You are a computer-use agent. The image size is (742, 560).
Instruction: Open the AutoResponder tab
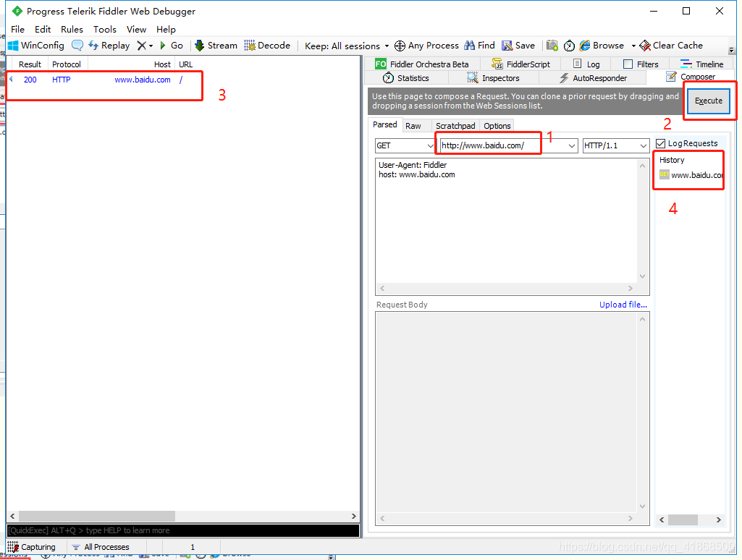593,78
